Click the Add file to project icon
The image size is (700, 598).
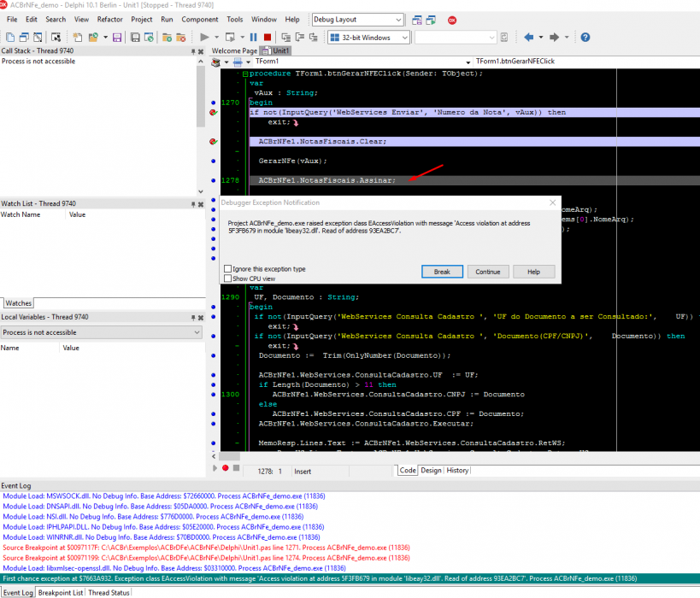(167, 38)
